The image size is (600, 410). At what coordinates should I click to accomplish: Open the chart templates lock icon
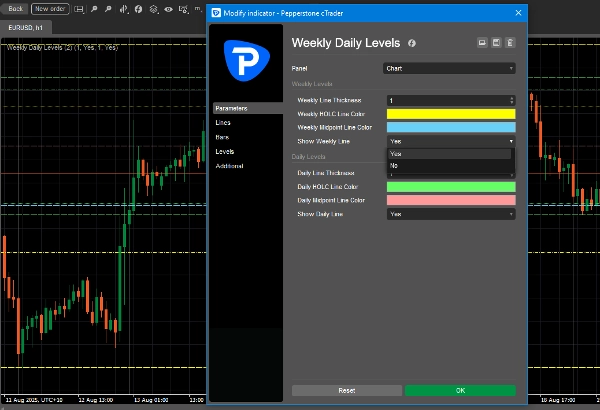tap(184, 9)
